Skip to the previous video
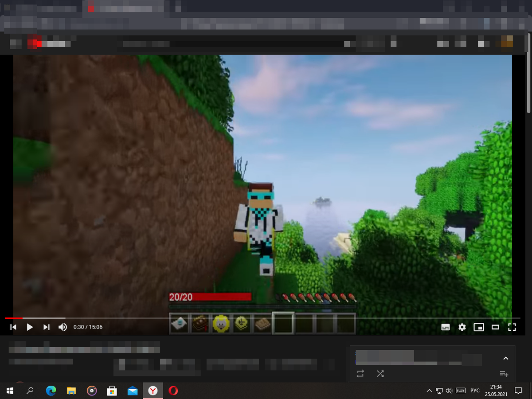 pyautogui.click(x=13, y=327)
